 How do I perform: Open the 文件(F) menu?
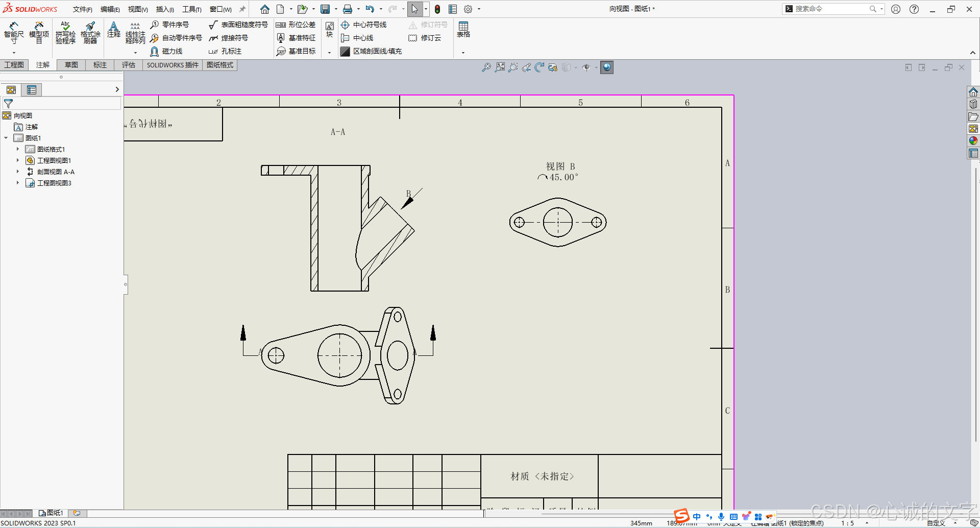coord(82,9)
